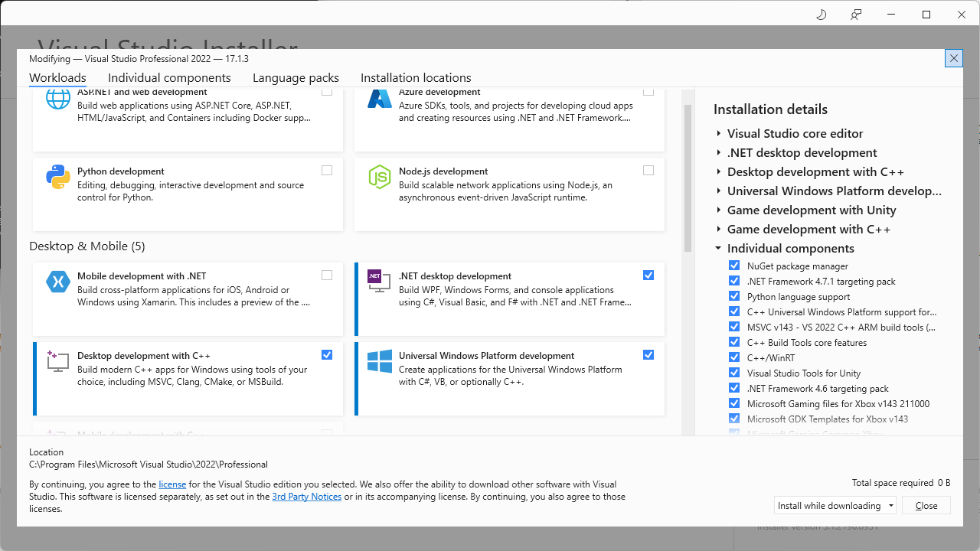Click the Azure development icon
This screenshot has width=980, height=551.
coord(380,98)
